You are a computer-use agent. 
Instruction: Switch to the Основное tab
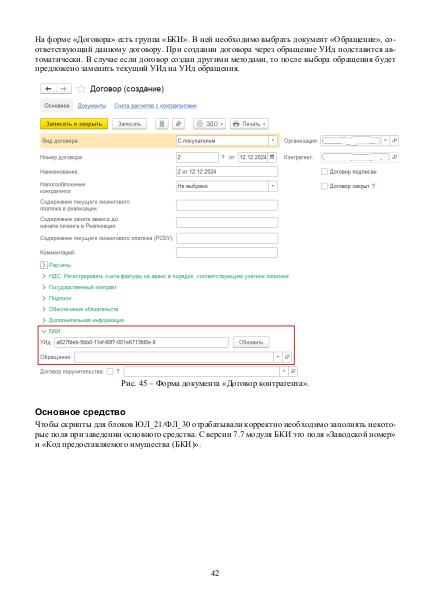coord(57,105)
